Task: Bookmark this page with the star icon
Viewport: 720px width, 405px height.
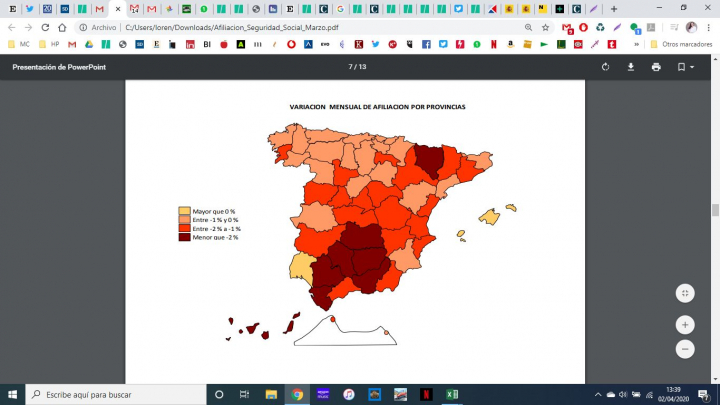Action: point(545,28)
